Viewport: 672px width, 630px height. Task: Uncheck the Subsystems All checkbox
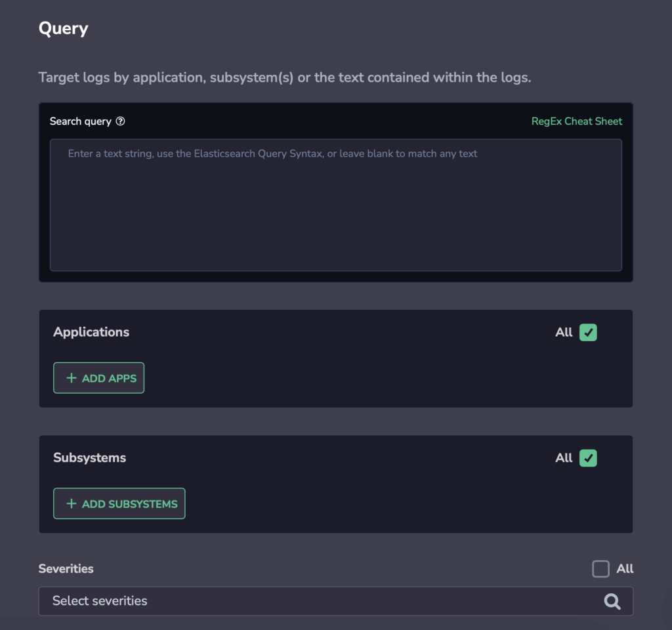click(588, 457)
